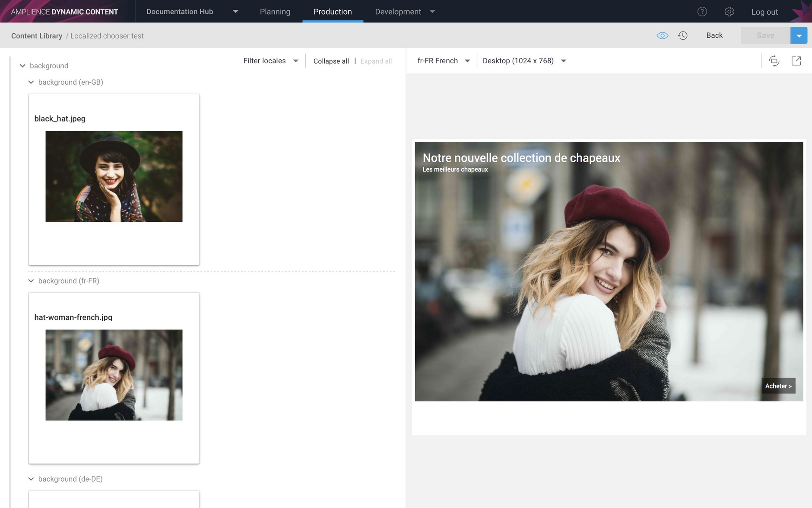Click the Localized chooser test breadcrumb text
812x508 pixels.
(107, 36)
